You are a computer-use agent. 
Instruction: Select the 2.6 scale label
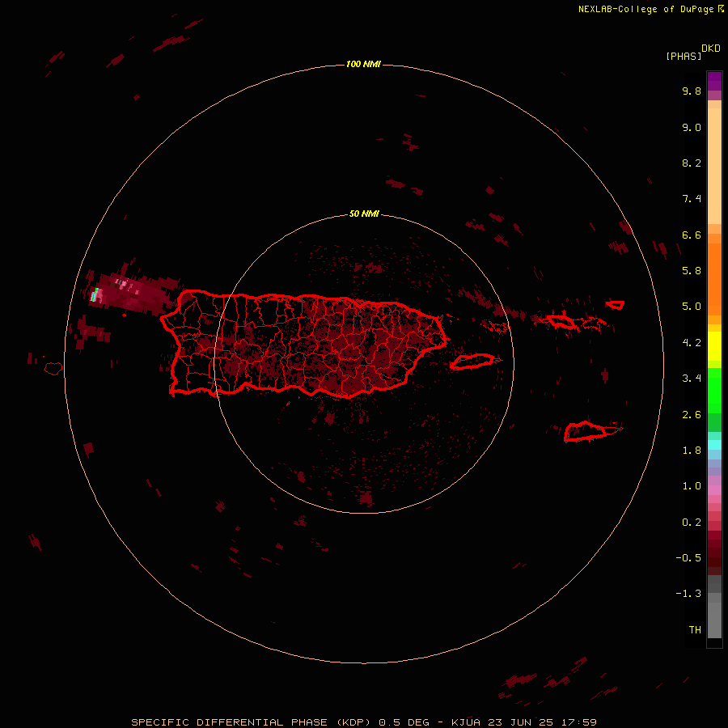tap(692, 415)
